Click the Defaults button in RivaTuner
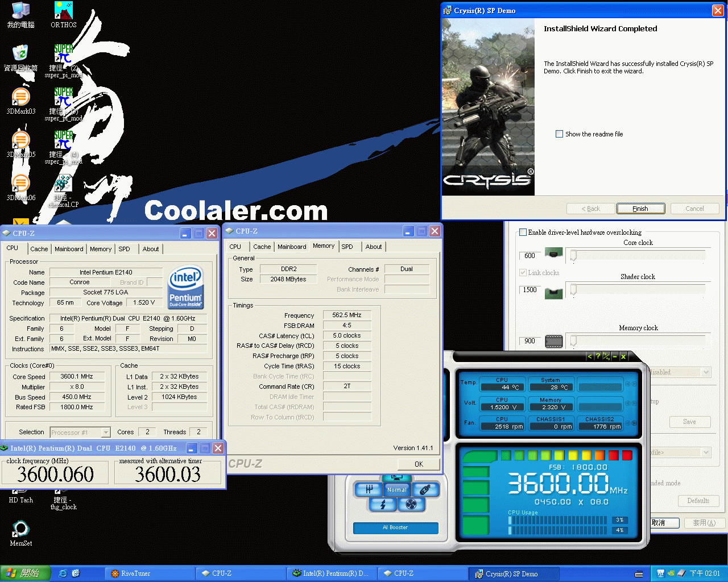 (x=698, y=501)
